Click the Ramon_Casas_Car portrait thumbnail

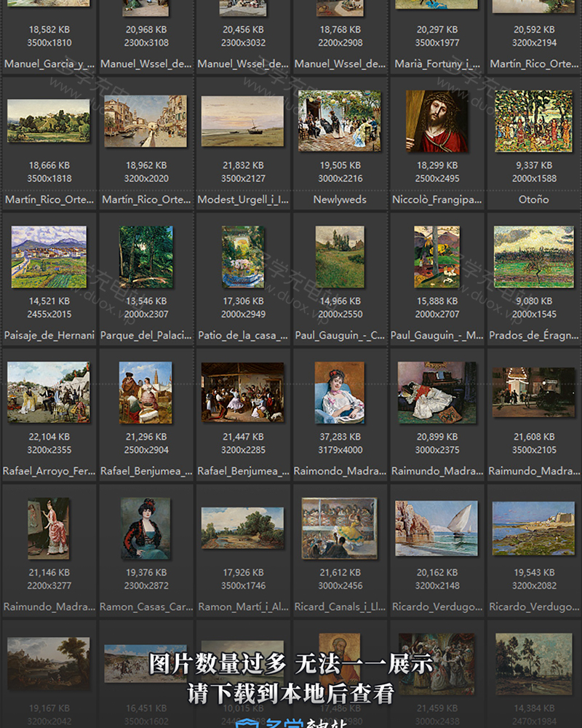(x=146, y=528)
